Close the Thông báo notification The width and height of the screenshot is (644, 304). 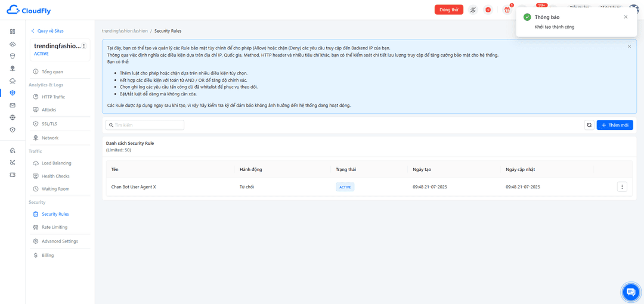[x=626, y=17]
